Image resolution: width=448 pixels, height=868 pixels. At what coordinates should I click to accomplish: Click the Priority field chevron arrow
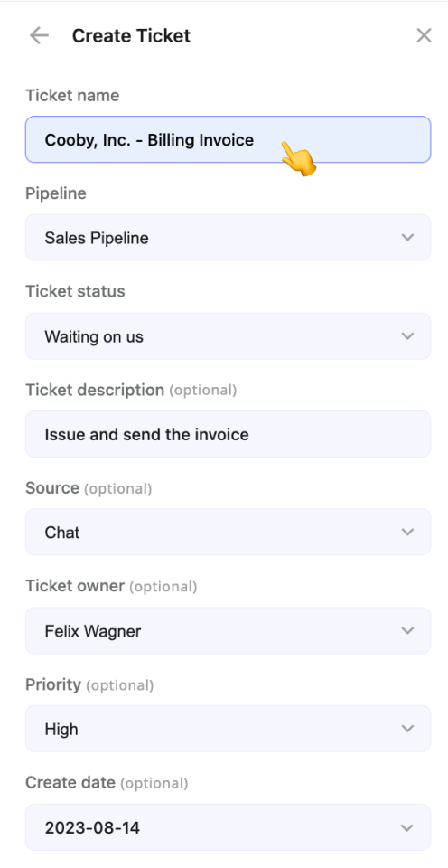coord(407,729)
